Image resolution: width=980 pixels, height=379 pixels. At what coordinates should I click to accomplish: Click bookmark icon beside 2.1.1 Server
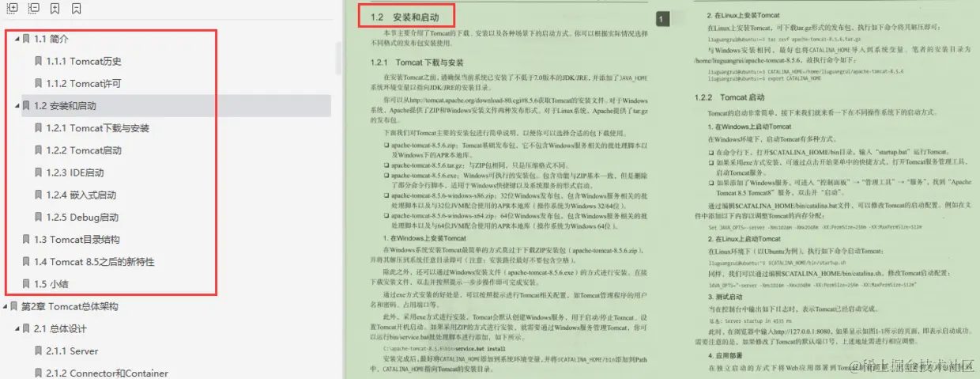pos(38,351)
